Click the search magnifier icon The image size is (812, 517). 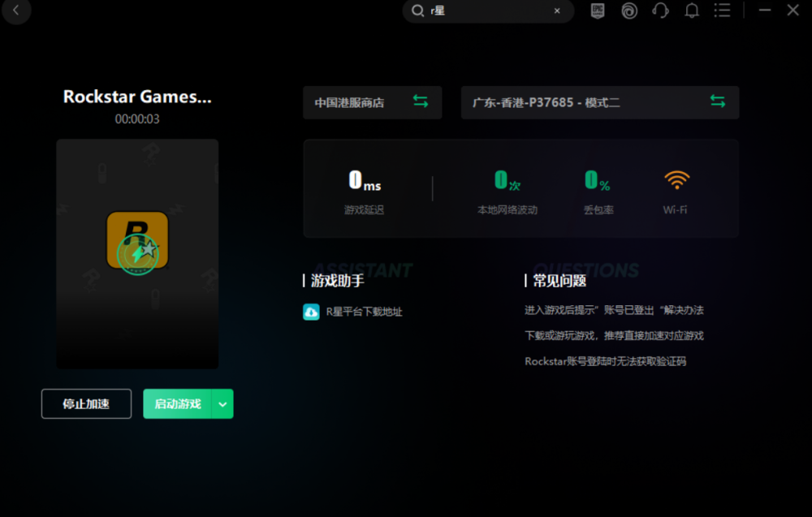(x=417, y=11)
